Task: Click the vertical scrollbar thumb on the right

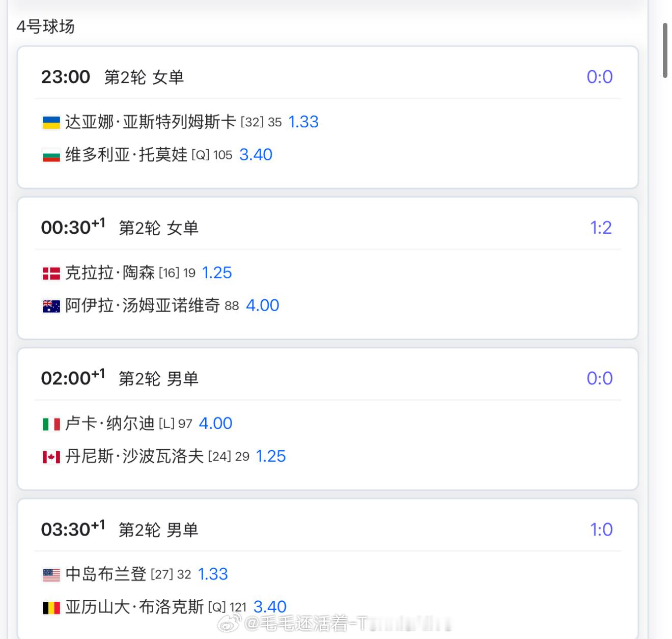Action: [x=665, y=50]
